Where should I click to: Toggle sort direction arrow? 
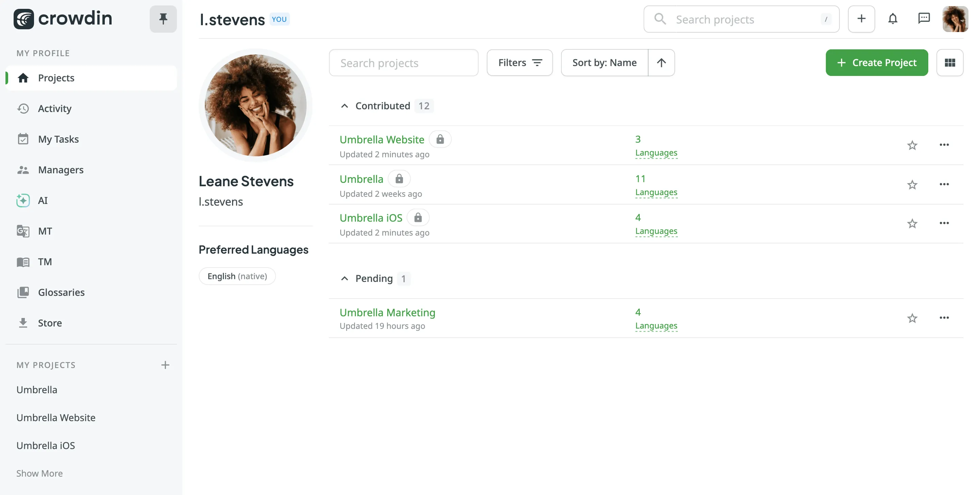[661, 62]
